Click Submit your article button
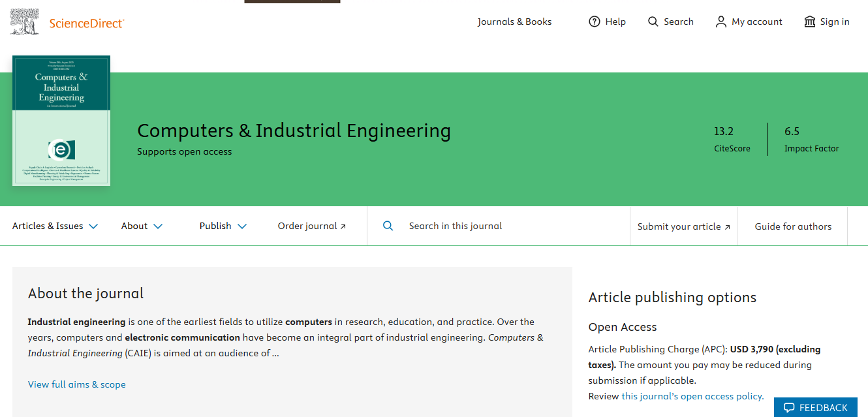The image size is (868, 417). 683,226
